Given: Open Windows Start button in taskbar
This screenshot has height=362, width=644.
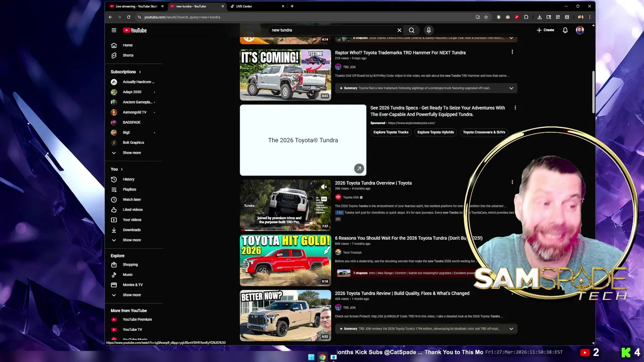Looking at the screenshot, I should click(311, 357).
